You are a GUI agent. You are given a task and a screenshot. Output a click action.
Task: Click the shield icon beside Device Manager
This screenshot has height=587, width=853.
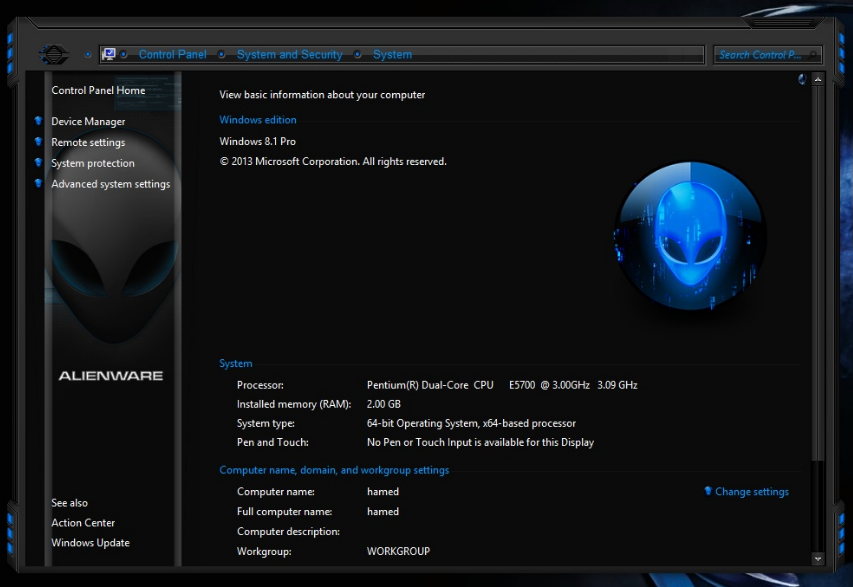coord(38,121)
